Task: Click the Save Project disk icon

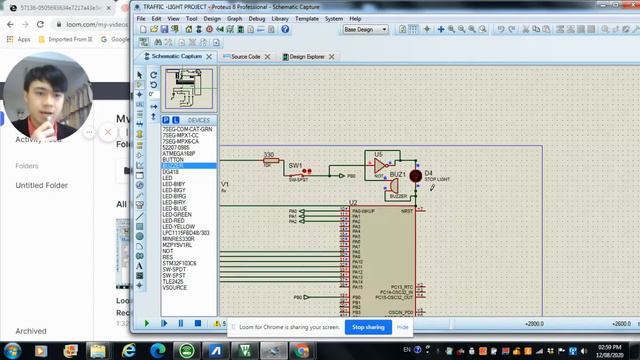Action: [x=164, y=29]
